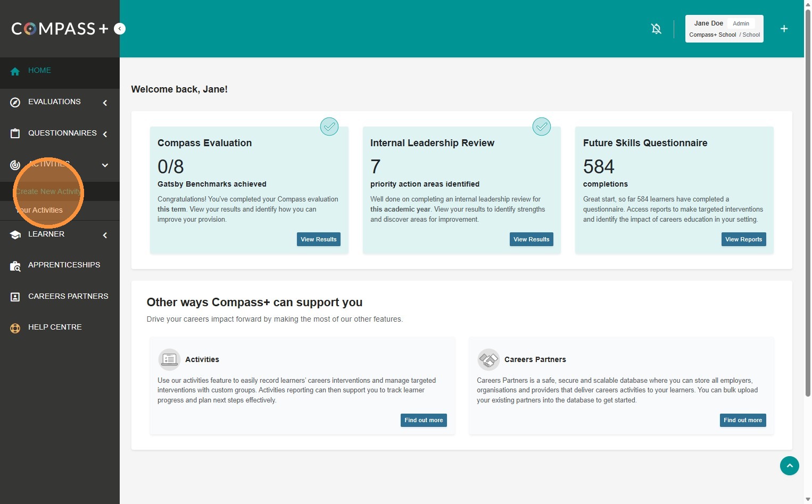The image size is (812, 504).
Task: Click "priority action areas identified" text
Action: [x=425, y=184]
